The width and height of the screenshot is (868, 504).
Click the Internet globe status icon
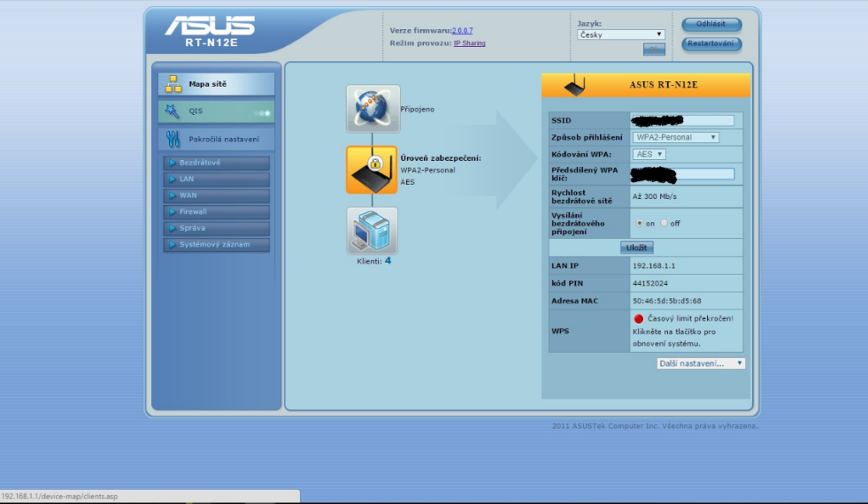(x=373, y=109)
